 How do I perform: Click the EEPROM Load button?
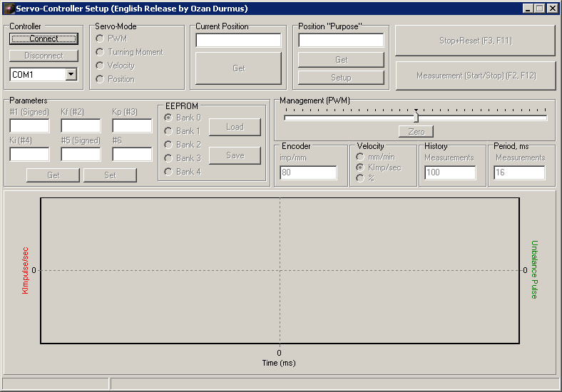tap(235, 127)
